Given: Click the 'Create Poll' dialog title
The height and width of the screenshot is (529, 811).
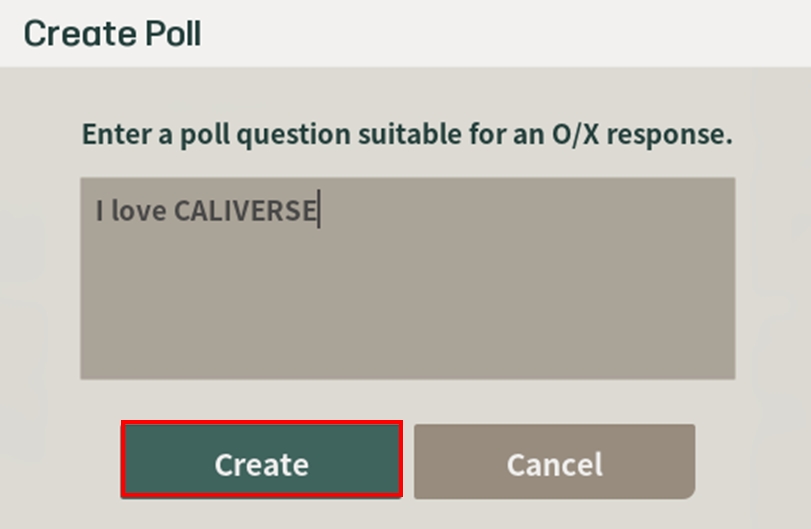Looking at the screenshot, I should pyautogui.click(x=112, y=34).
